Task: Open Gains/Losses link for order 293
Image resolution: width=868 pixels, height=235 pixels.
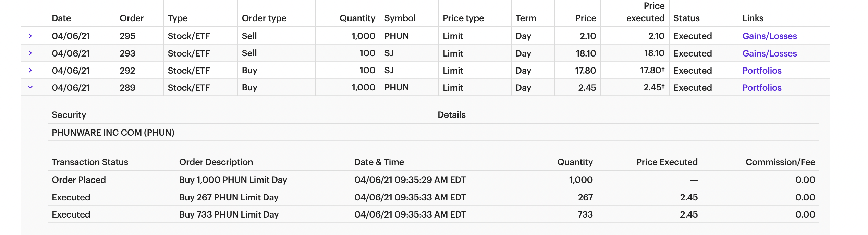Action: tap(769, 53)
